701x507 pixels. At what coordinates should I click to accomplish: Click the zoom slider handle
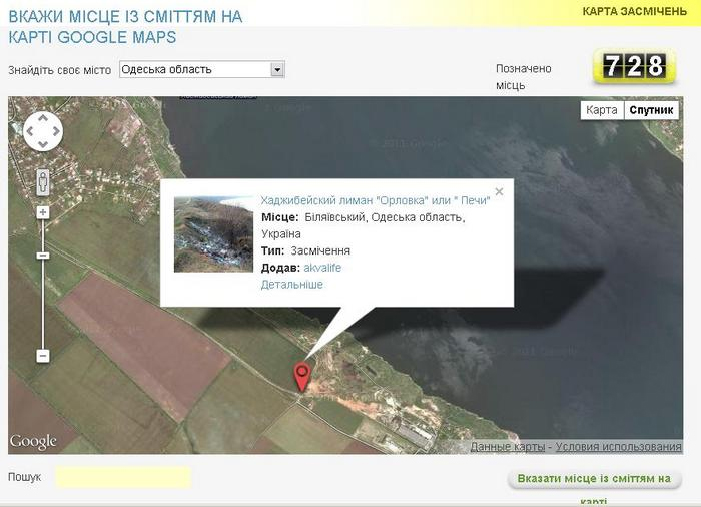pos(42,256)
